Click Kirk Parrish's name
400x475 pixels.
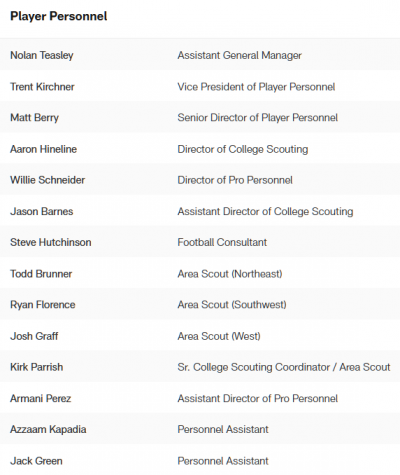36,367
